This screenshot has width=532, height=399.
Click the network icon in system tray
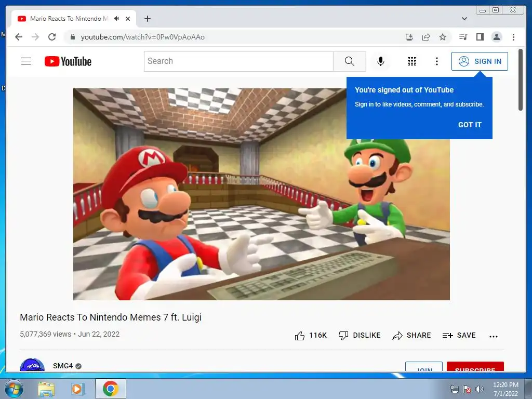[454, 389]
